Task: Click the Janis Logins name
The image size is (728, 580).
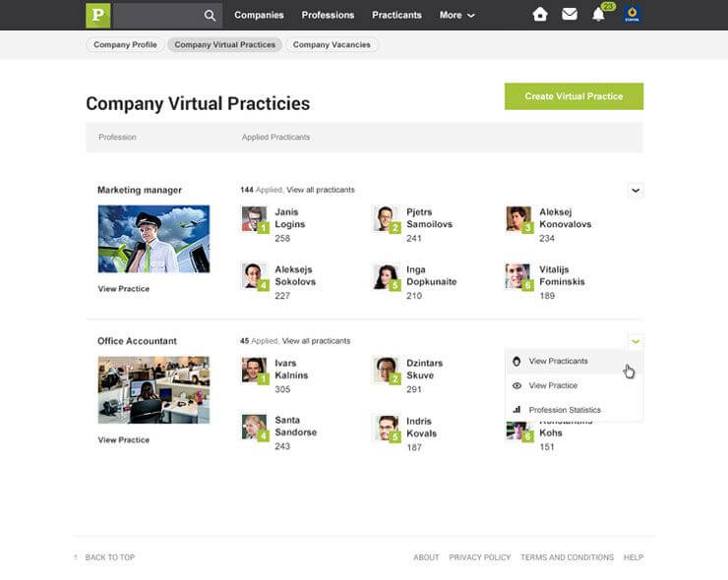Action: click(x=289, y=218)
